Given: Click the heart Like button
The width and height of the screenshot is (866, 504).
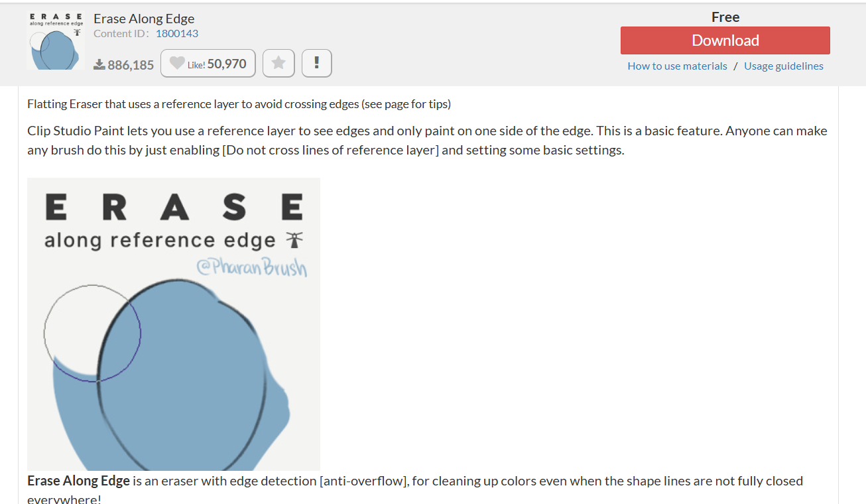Looking at the screenshot, I should point(178,63).
